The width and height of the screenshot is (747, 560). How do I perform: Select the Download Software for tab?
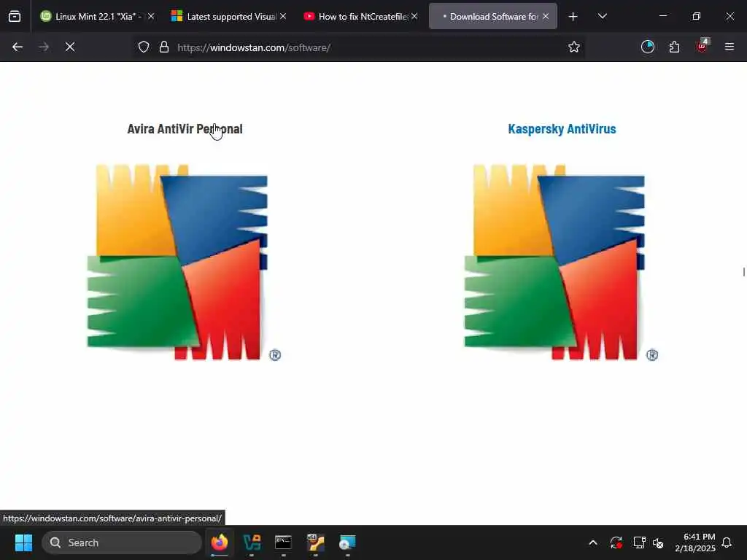[x=492, y=17]
